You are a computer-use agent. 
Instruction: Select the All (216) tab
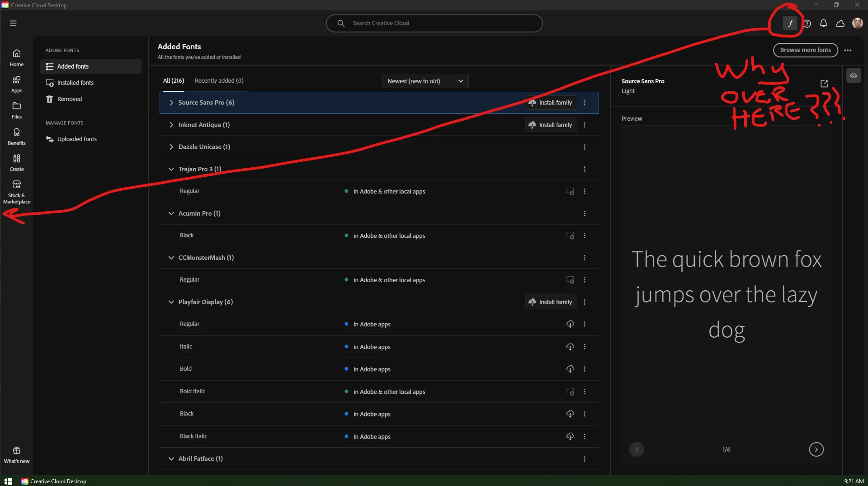pos(174,80)
